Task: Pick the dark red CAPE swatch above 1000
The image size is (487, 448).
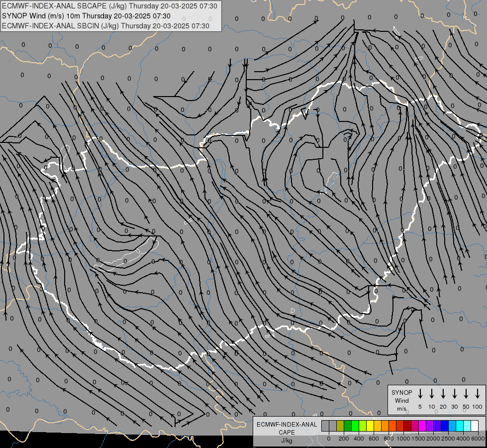Action: click(x=407, y=426)
